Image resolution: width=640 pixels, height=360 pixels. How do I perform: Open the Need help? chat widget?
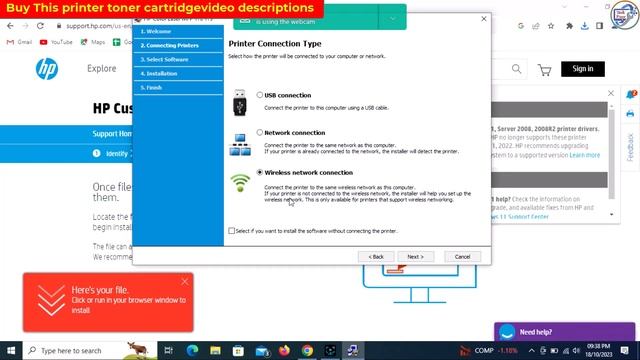tap(564, 332)
